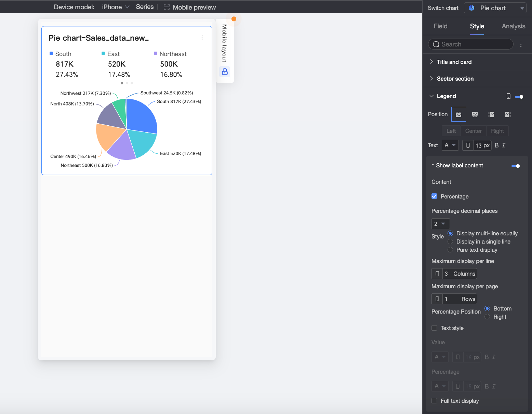Click the 3 Columns input field
The width and height of the screenshot is (532, 414).
click(460, 274)
